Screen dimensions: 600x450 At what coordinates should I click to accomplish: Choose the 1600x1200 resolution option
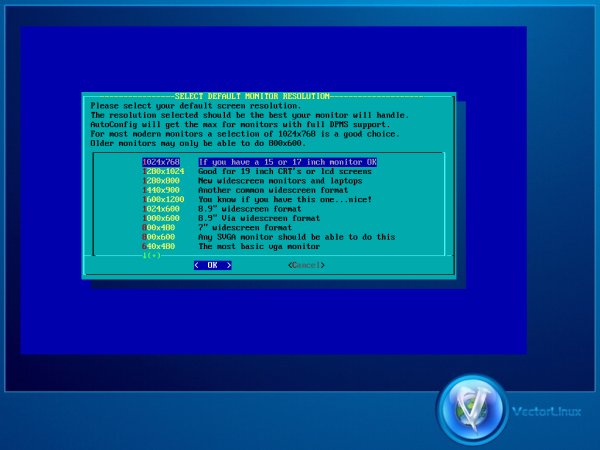click(163, 199)
